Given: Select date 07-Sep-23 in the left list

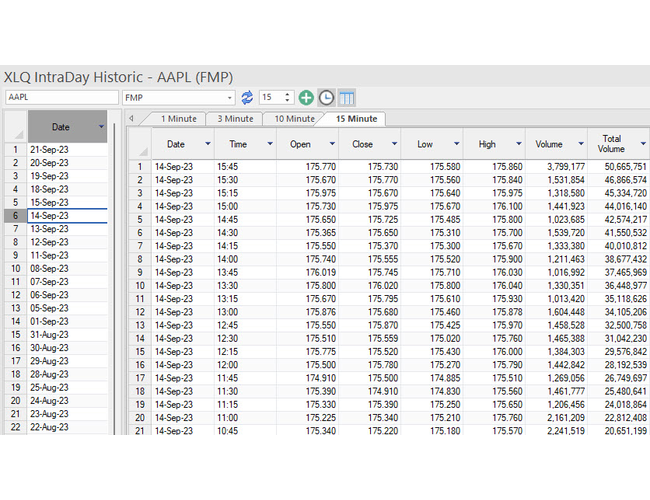Looking at the screenshot, I should (67, 282).
